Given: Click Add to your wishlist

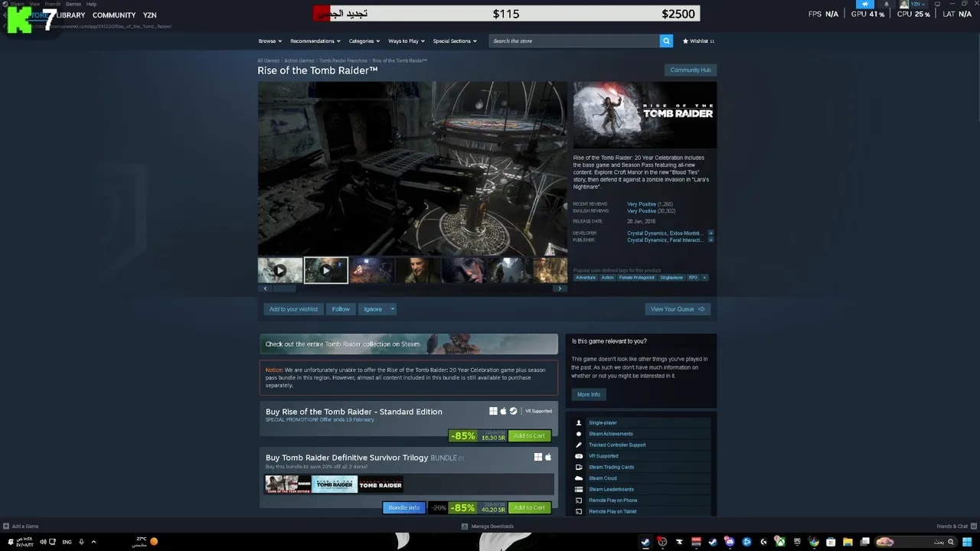Looking at the screenshot, I should coord(293,309).
